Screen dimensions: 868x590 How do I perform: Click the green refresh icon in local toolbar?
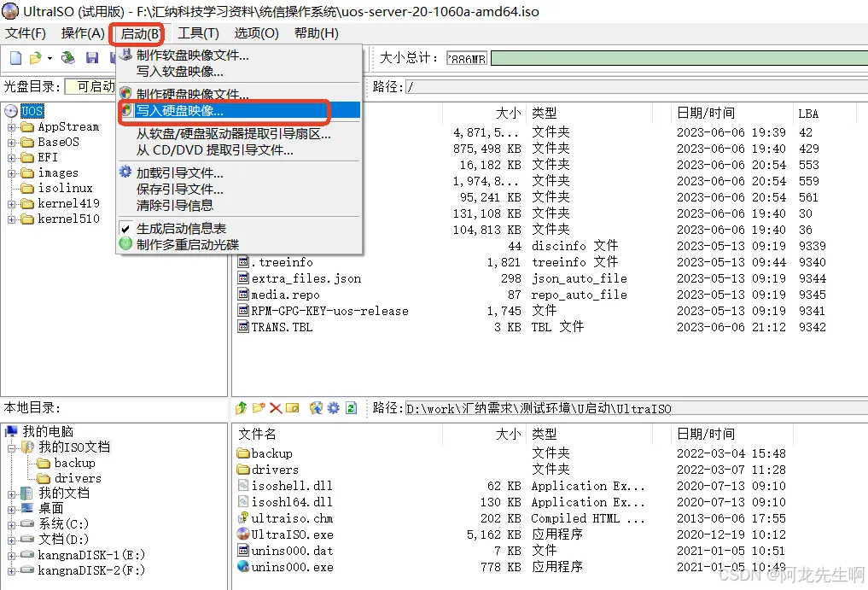(351, 408)
